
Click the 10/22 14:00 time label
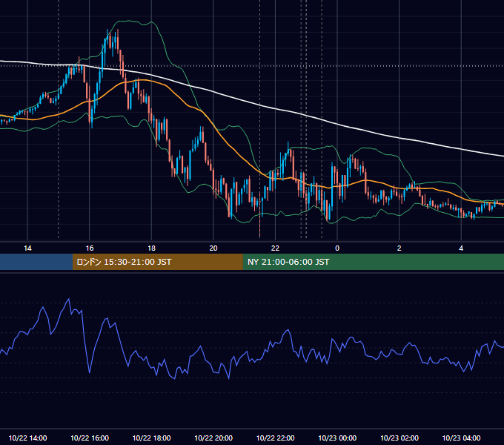(27, 438)
